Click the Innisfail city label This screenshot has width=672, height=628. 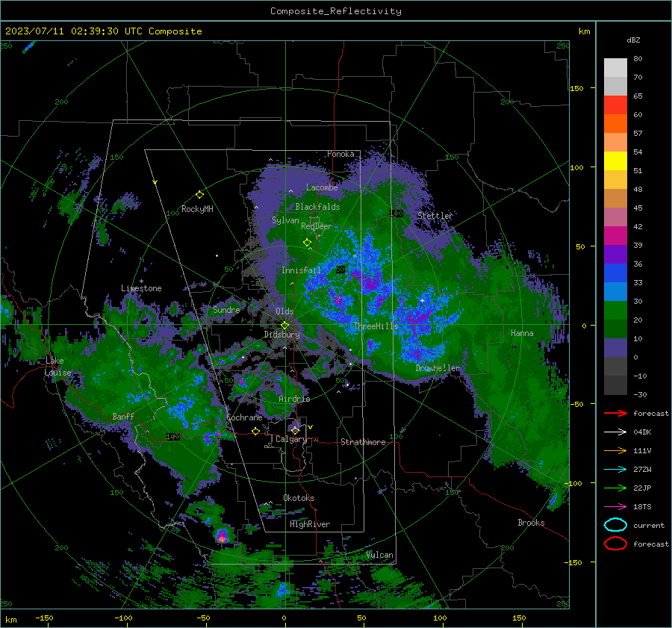301,270
